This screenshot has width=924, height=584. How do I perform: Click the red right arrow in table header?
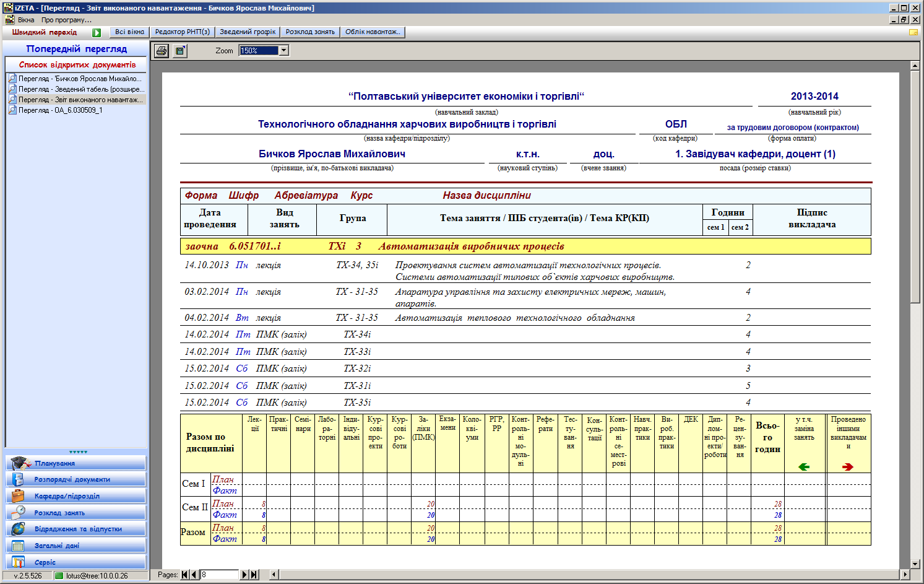coord(848,467)
